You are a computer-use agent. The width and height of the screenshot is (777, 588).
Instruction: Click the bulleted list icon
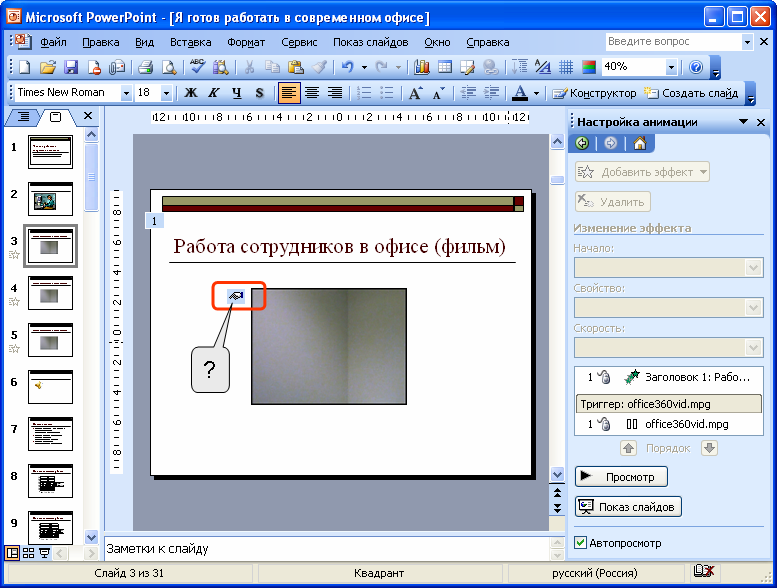point(387,93)
